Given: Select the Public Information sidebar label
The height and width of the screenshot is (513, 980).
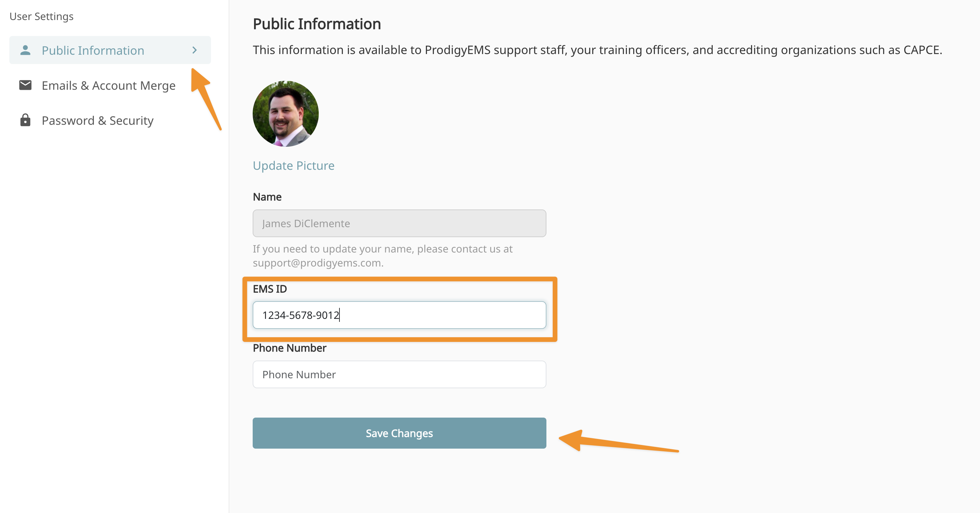Looking at the screenshot, I should click(x=93, y=51).
